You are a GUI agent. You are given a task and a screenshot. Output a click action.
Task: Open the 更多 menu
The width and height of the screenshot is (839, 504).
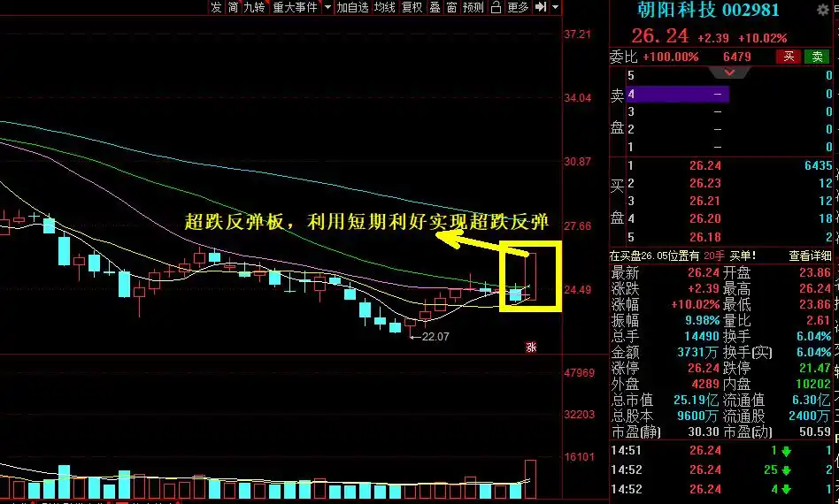[518, 7]
